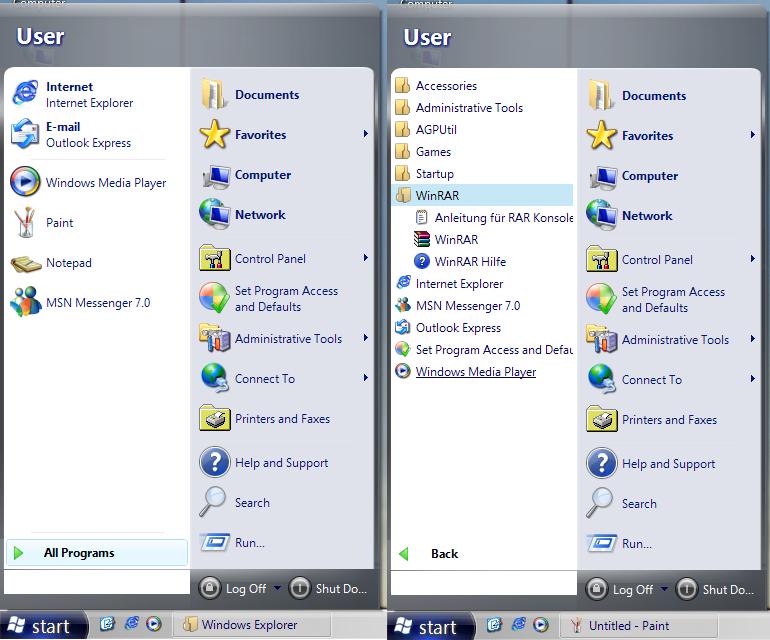Go Back to the pinned programs view
Image resolution: width=770 pixels, height=640 pixels.
pyautogui.click(x=444, y=554)
